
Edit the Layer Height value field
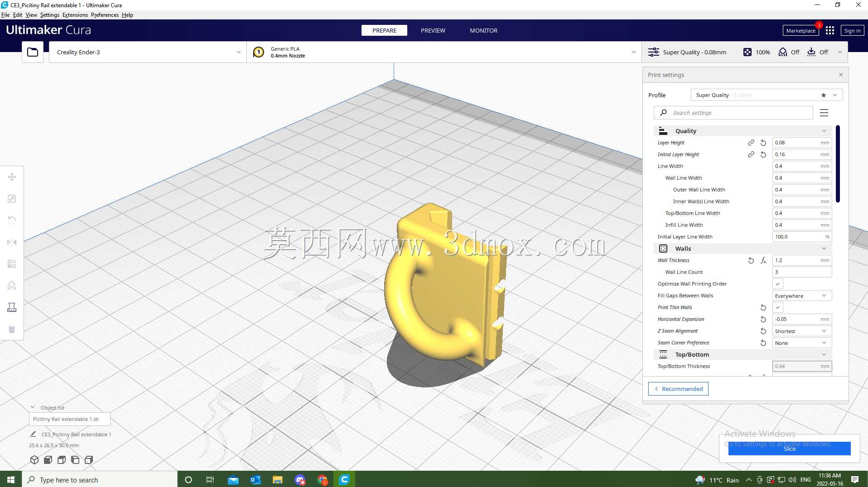coord(802,143)
